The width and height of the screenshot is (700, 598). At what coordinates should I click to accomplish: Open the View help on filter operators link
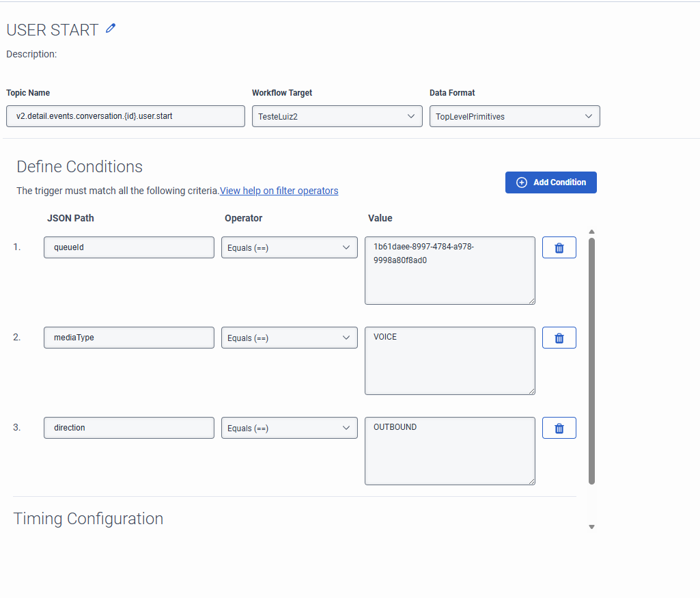pyautogui.click(x=279, y=191)
